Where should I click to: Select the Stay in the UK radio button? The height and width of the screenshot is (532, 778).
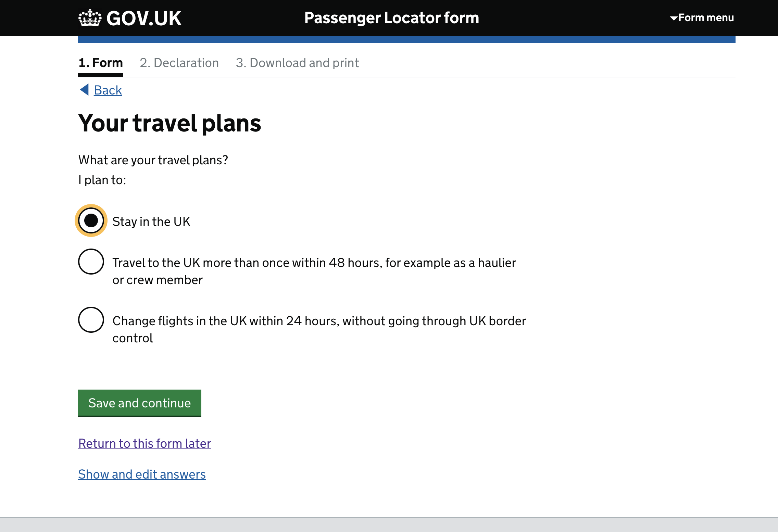click(x=91, y=220)
